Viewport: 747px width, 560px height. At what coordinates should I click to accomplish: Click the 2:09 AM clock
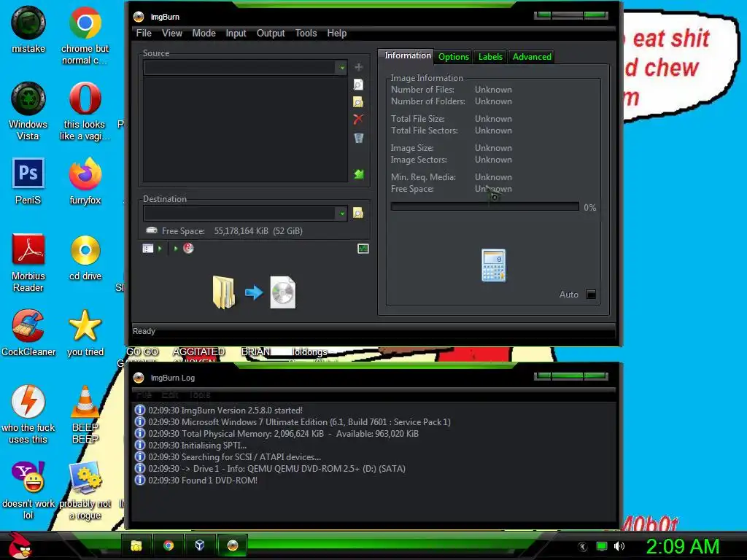point(682,546)
